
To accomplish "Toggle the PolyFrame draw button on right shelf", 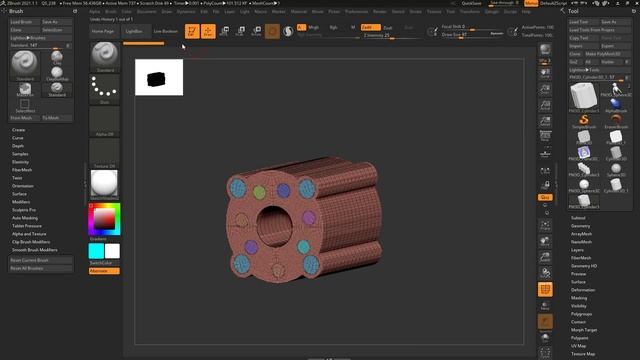I will coord(545,289).
